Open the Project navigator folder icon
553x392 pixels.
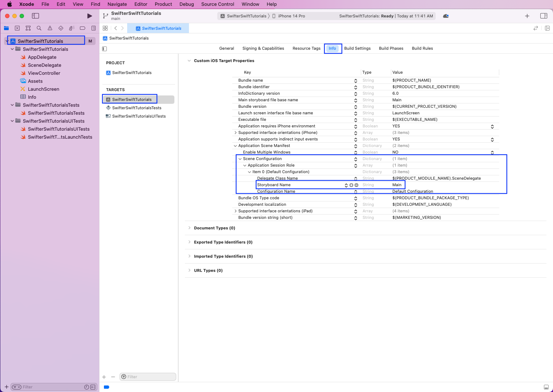coord(6,28)
